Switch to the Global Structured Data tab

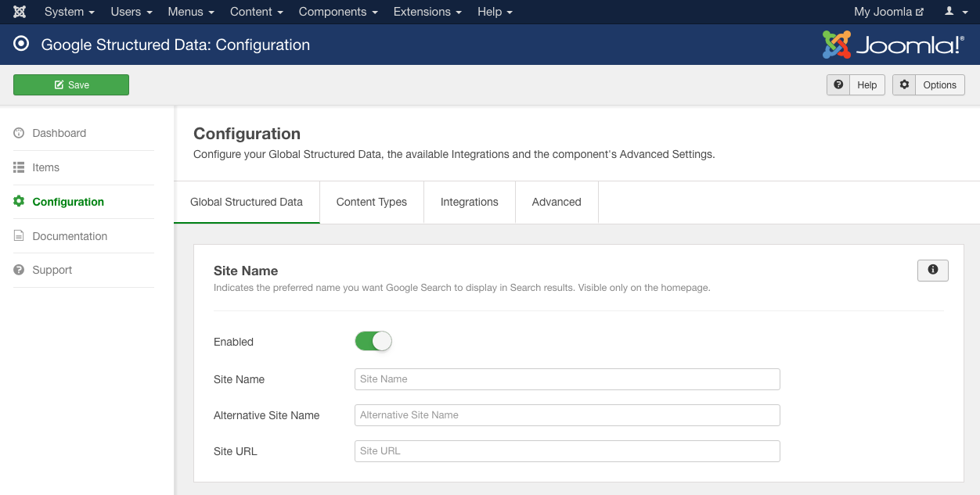coord(247,202)
